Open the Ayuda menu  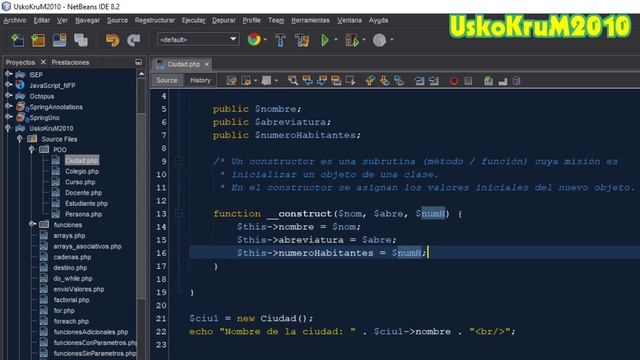pos(378,20)
